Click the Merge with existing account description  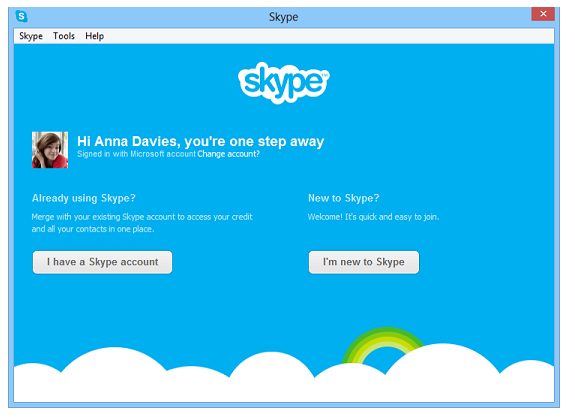pyautogui.click(x=142, y=223)
